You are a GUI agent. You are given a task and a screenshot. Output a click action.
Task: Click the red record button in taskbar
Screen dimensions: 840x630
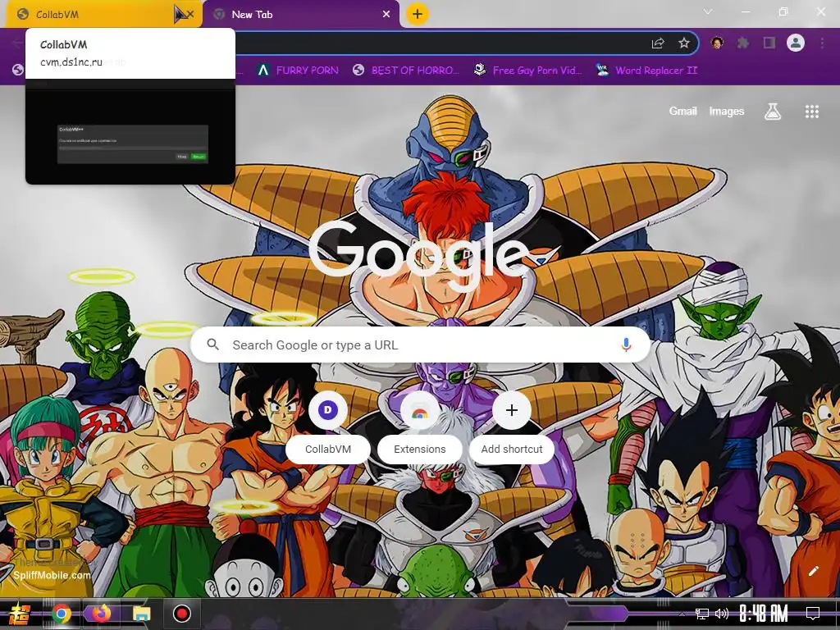click(x=181, y=614)
